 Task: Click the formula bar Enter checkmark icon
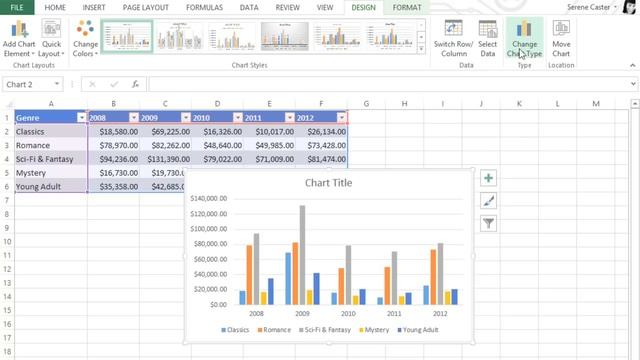(114, 84)
